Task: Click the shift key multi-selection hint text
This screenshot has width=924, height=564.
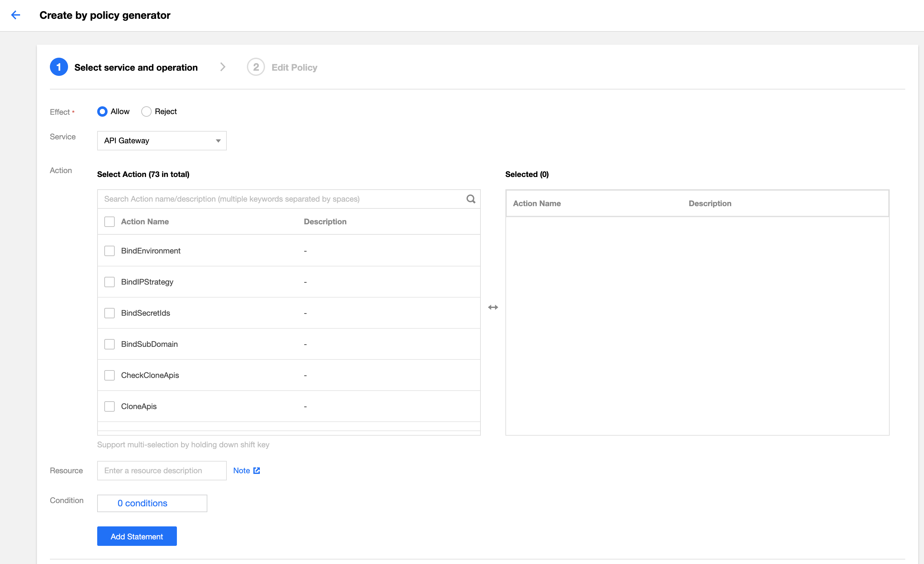Action: [183, 445]
